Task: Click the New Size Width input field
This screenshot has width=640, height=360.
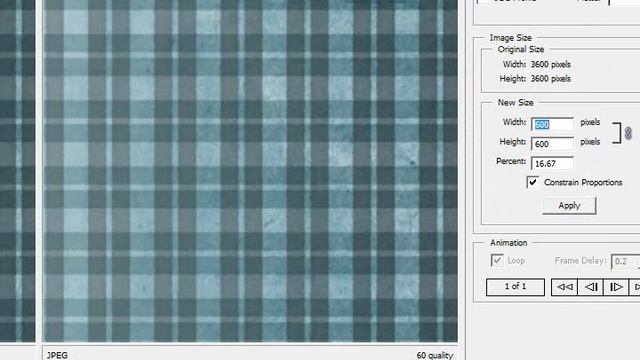Action: tap(552, 124)
